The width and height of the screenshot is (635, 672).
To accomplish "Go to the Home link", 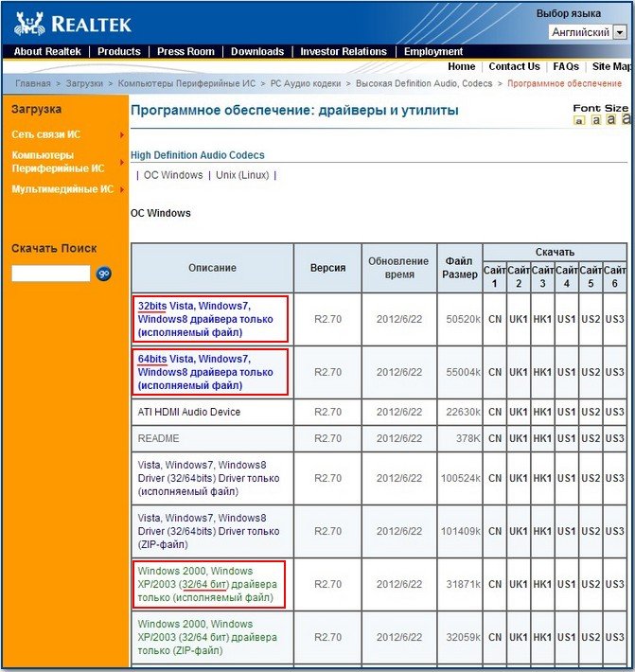I will click(462, 66).
